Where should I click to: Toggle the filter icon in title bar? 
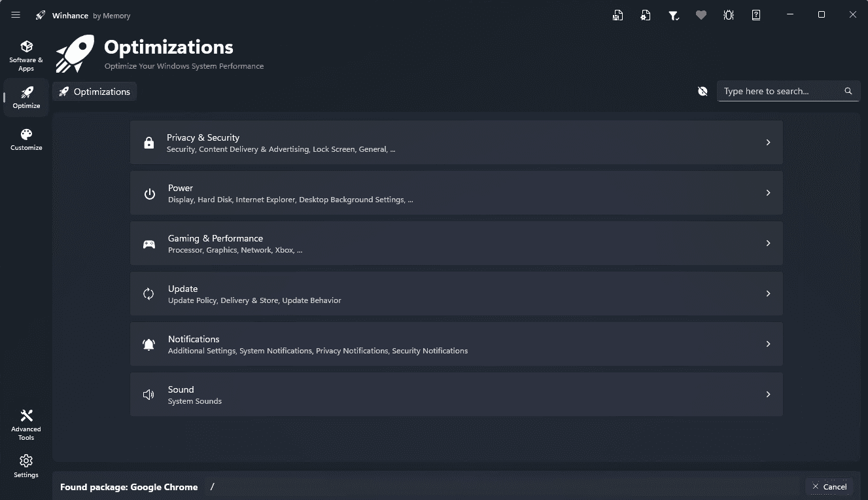673,15
